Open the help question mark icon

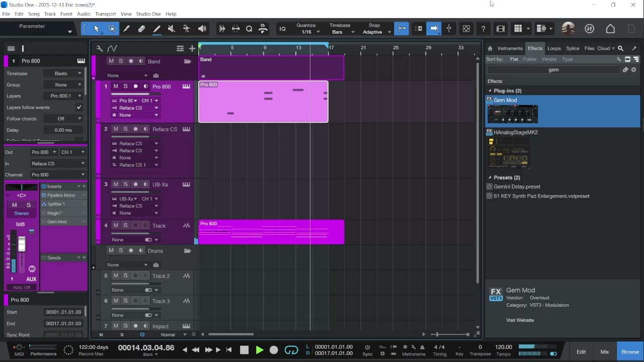tap(484, 29)
